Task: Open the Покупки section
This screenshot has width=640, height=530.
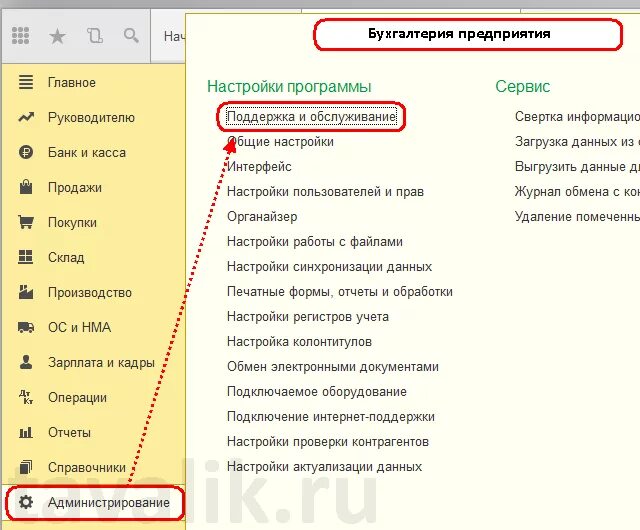Action: pos(72,223)
